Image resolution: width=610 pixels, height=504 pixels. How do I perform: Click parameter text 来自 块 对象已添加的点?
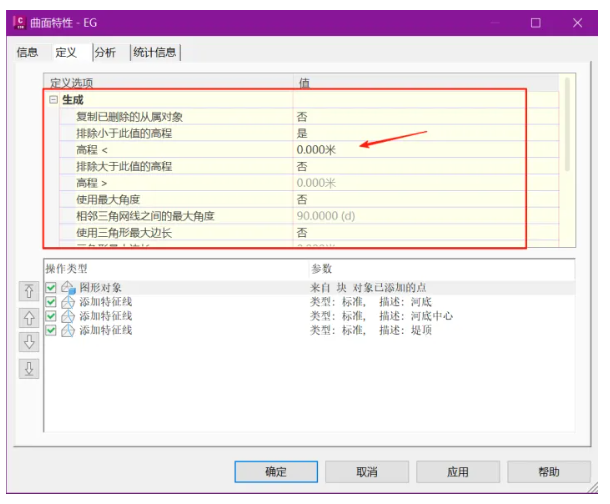[368, 288]
